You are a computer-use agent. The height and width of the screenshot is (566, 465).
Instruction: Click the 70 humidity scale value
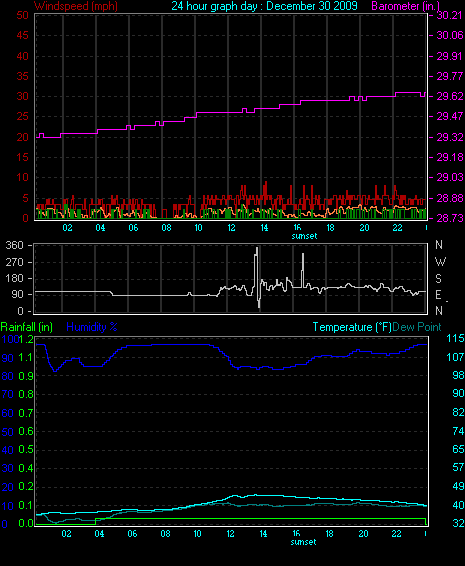click(8, 394)
